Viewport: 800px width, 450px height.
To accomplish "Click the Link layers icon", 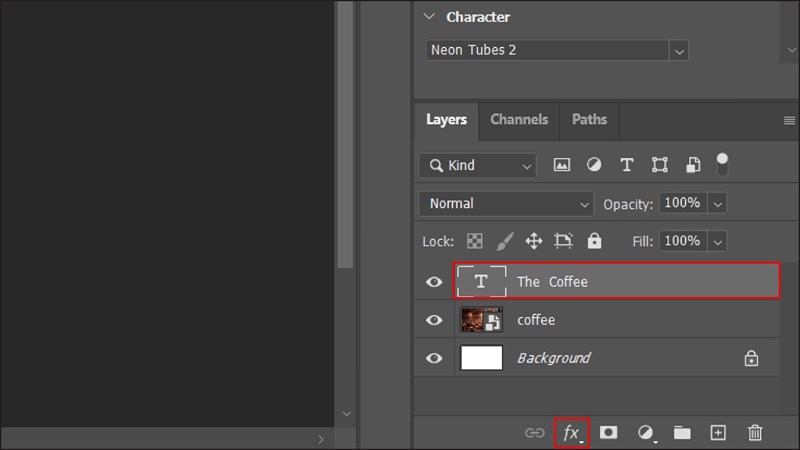I will point(535,433).
